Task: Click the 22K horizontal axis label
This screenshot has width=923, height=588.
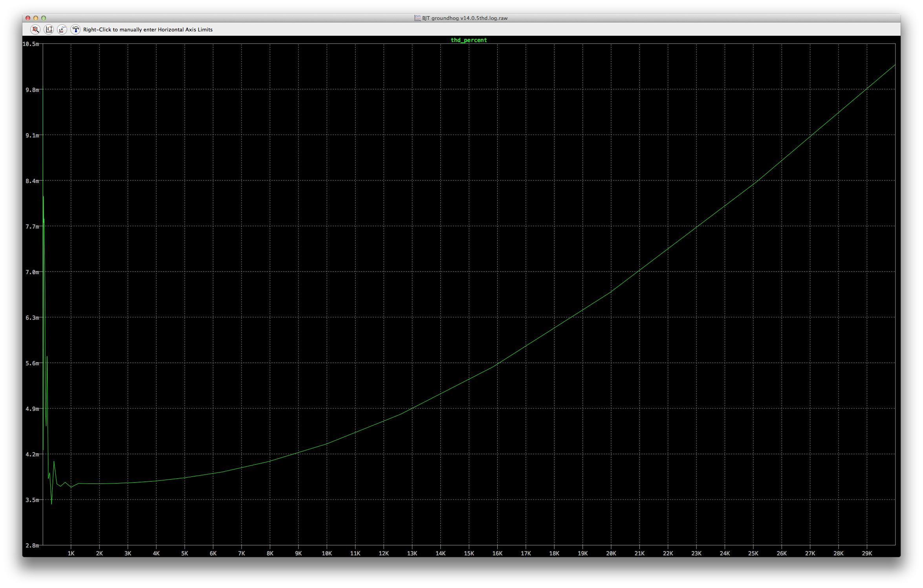Action: [668, 553]
